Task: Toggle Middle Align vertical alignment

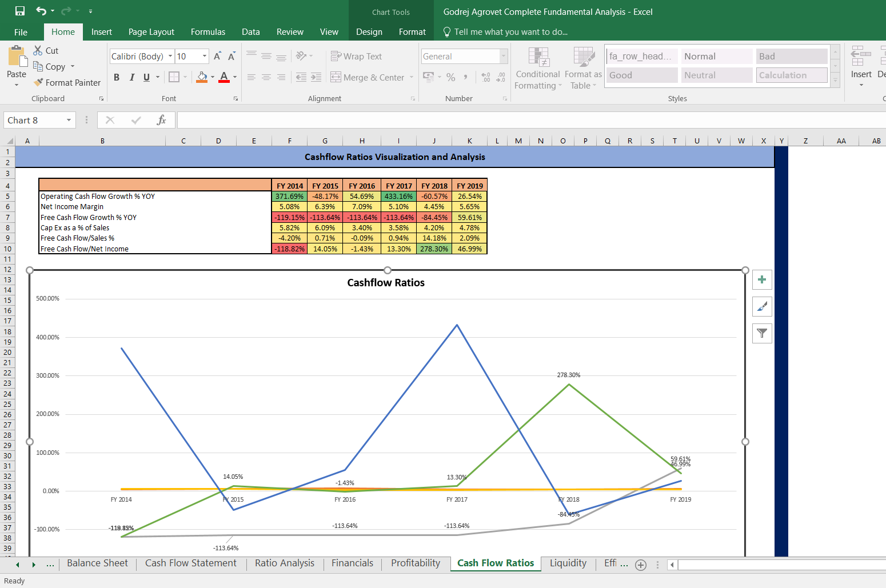Action: click(x=266, y=56)
